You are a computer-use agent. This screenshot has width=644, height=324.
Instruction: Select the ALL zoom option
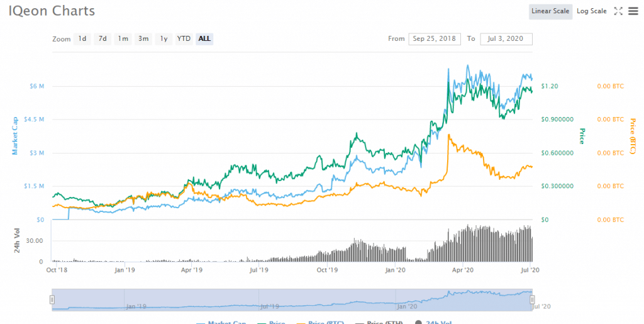pyautogui.click(x=204, y=38)
